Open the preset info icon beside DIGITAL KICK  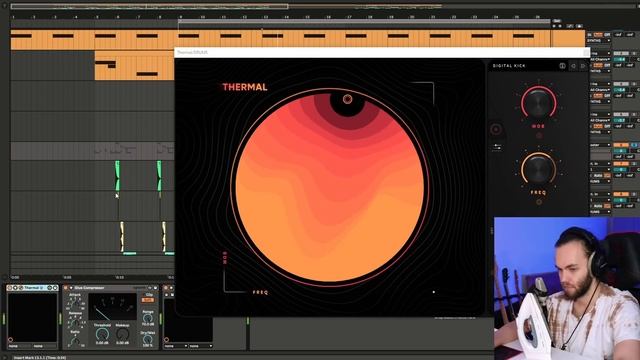562,66
